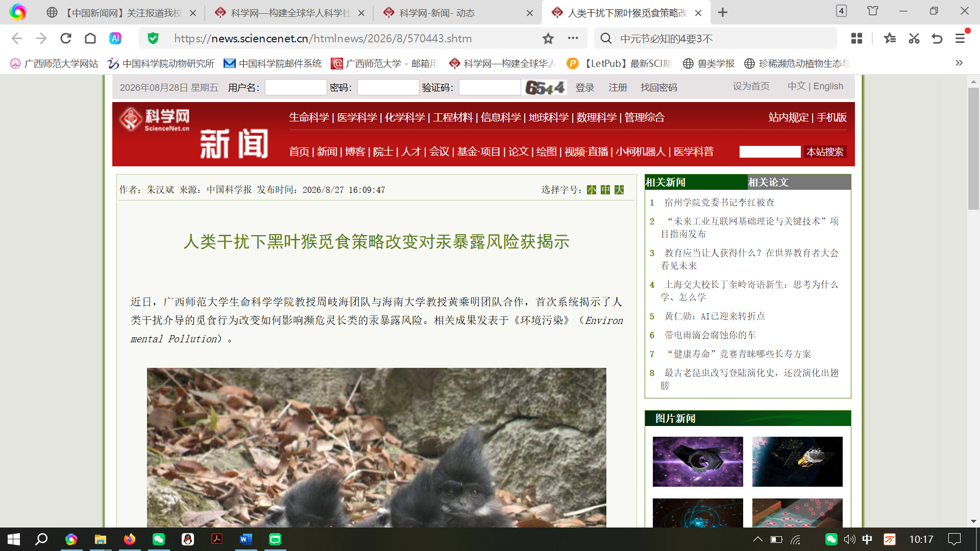Click the 注册 register link
This screenshot has height=551, width=980.
coord(618,88)
